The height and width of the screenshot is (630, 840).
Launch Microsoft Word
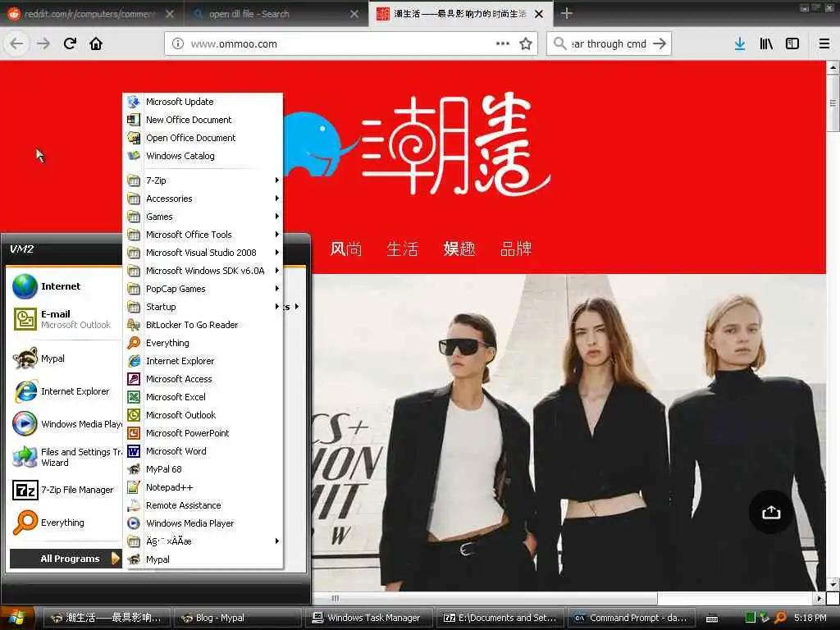coord(203,452)
